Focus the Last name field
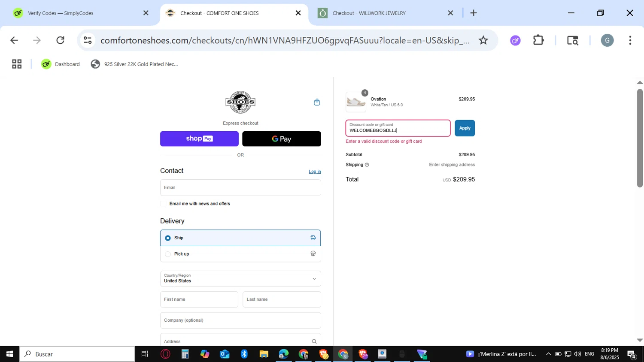This screenshot has width=644, height=362. (x=282, y=299)
